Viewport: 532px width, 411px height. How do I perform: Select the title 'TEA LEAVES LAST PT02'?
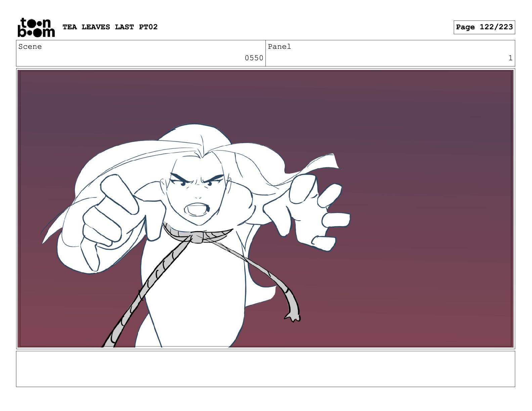pos(110,27)
